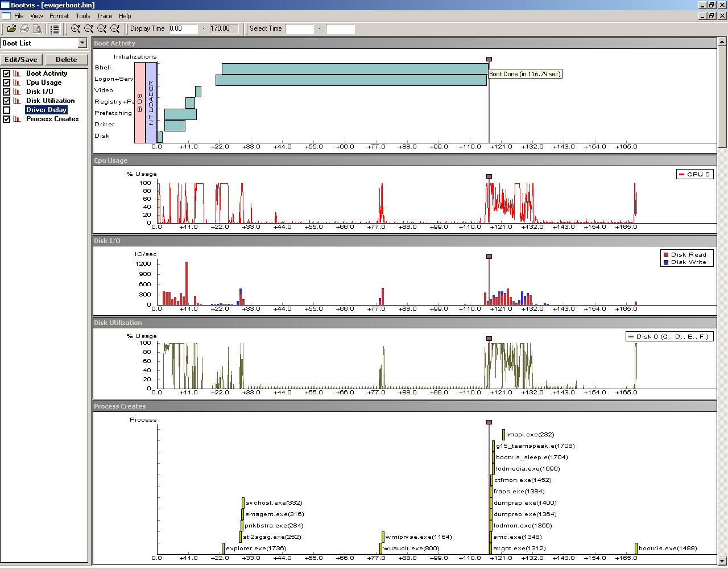
Task: Toggle the list view toolbar icon
Action: pos(55,28)
